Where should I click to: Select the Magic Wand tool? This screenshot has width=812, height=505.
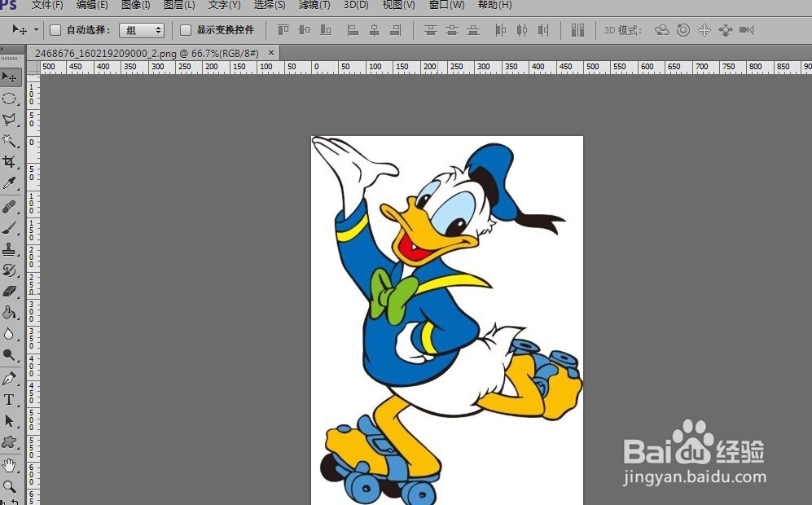click(10, 140)
